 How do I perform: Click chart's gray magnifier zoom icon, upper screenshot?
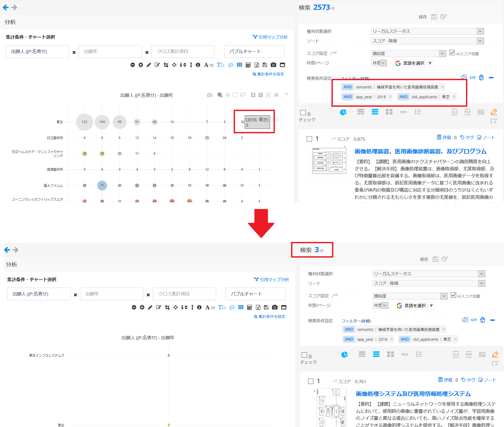point(220,95)
